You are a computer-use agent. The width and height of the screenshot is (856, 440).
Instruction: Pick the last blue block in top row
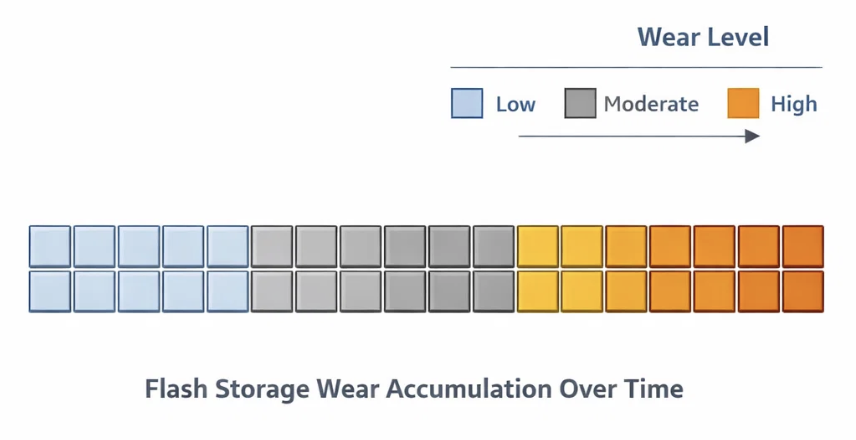click(x=228, y=246)
